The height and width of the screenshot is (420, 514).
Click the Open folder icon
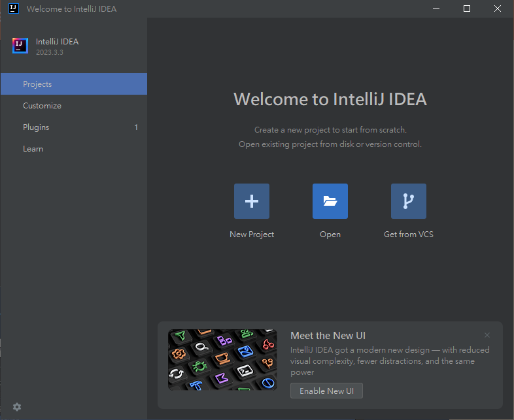click(x=330, y=201)
